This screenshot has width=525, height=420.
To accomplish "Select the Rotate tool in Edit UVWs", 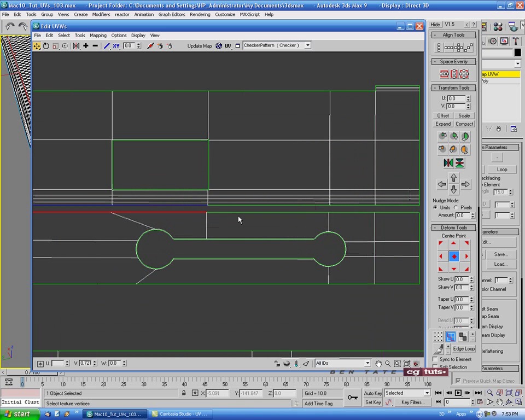I will coord(46,46).
